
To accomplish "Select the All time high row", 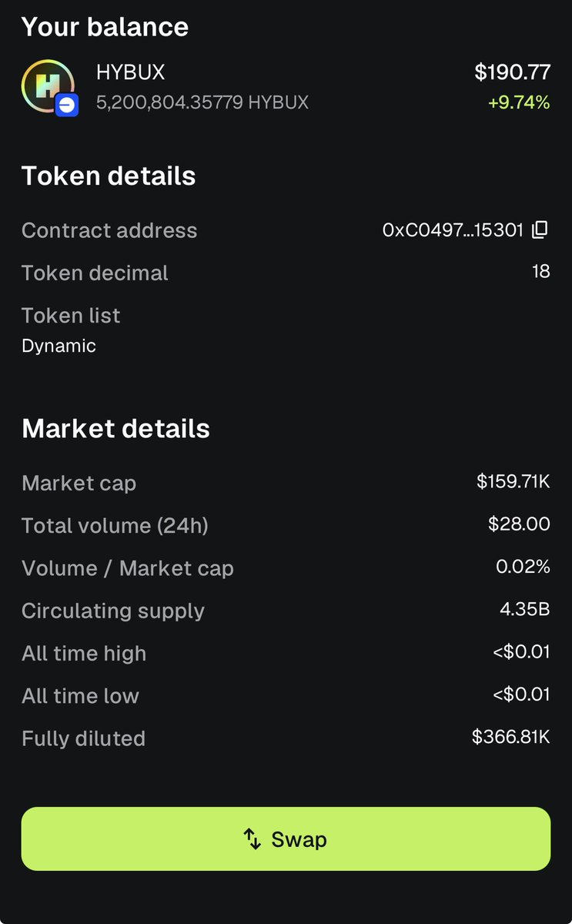I will (x=286, y=653).
